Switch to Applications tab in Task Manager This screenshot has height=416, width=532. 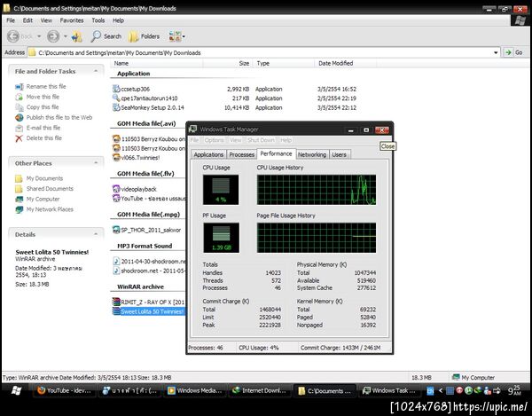[x=208, y=154]
